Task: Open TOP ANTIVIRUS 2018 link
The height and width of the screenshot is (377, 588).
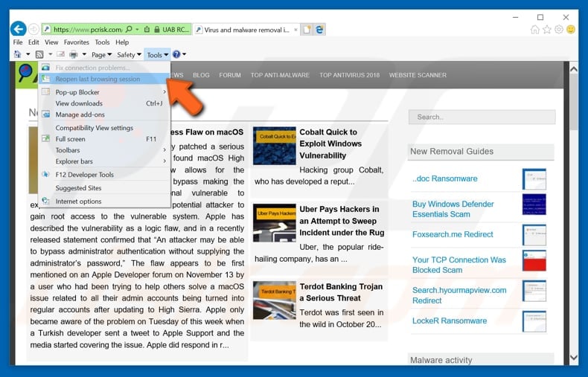Action: point(349,75)
